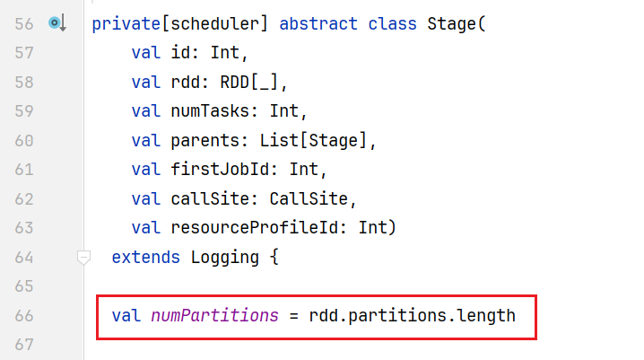Click line number 66 in the gutter
This screenshot has width=644, height=360.
[24, 316]
